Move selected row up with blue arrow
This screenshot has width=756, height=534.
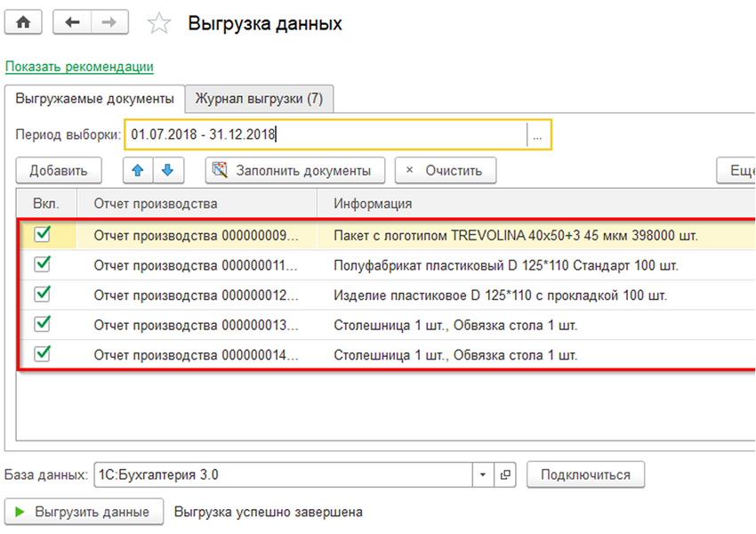[138, 170]
